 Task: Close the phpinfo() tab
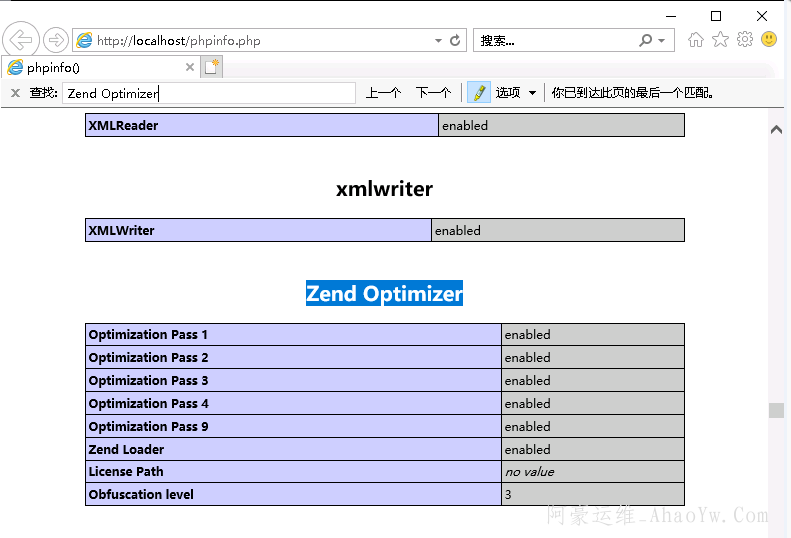point(190,67)
